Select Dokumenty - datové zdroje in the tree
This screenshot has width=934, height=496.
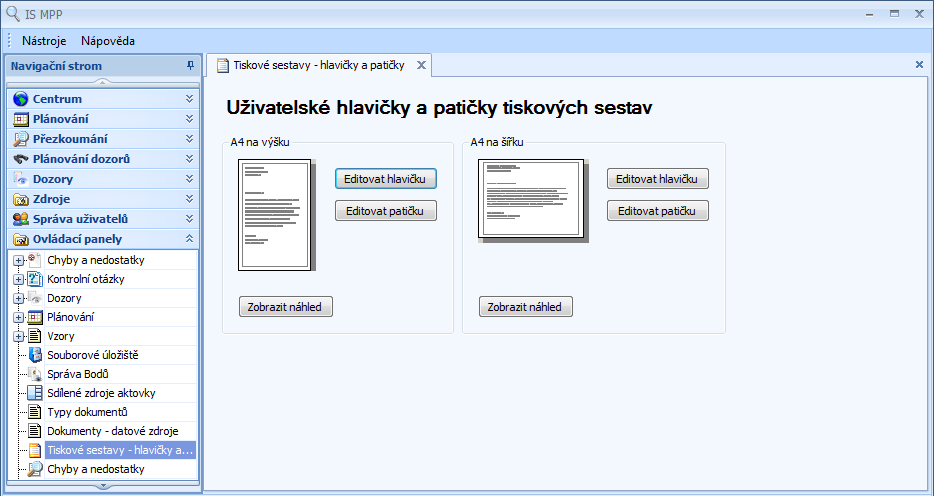(x=113, y=431)
